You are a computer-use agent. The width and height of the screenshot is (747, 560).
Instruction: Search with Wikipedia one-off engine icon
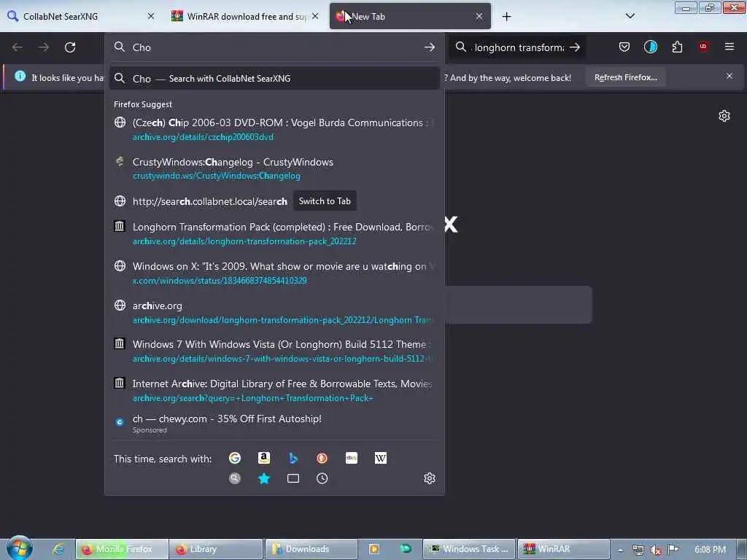pyautogui.click(x=381, y=458)
